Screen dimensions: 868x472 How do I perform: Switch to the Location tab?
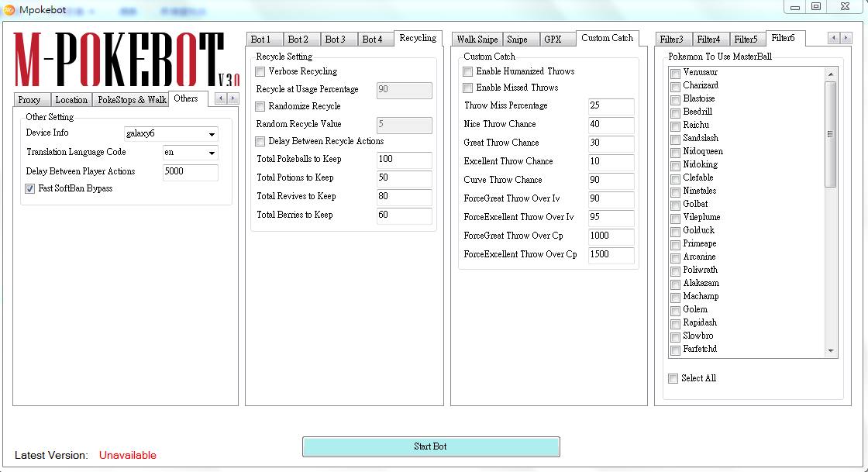71,100
